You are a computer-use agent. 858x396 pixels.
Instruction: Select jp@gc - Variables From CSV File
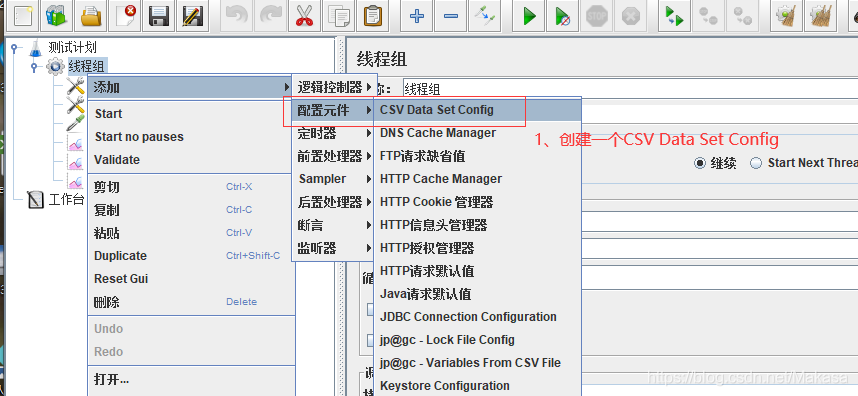point(477,363)
